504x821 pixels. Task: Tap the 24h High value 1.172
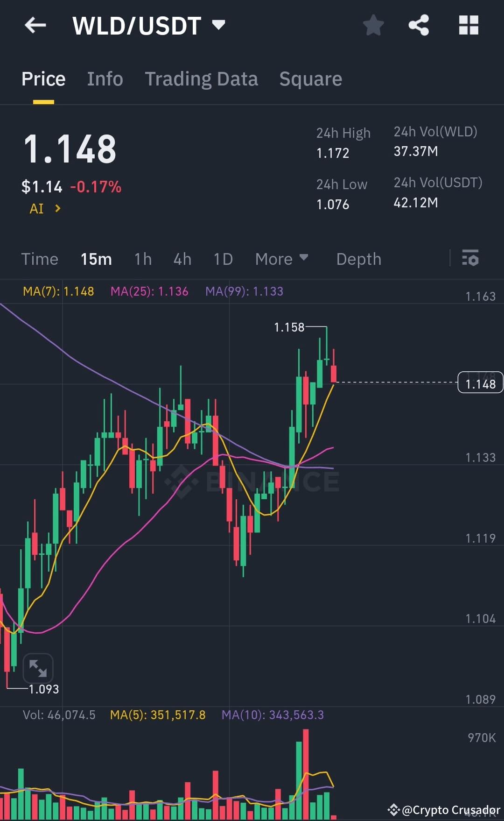(x=332, y=152)
